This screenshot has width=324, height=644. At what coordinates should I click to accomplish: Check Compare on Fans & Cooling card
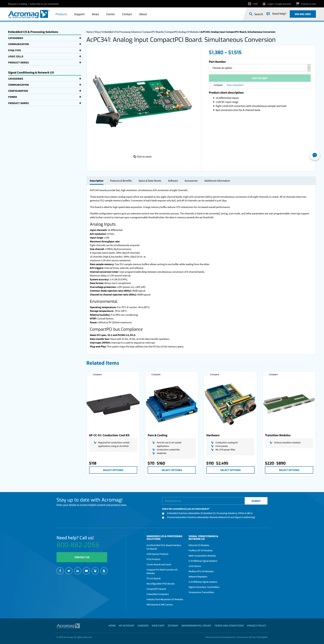pos(148,375)
